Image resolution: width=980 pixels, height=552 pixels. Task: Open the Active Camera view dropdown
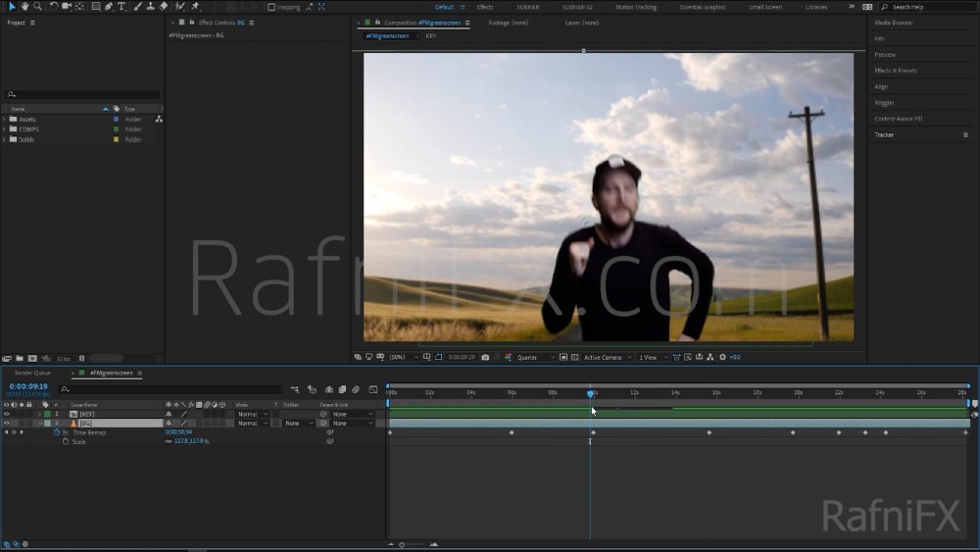coord(608,357)
